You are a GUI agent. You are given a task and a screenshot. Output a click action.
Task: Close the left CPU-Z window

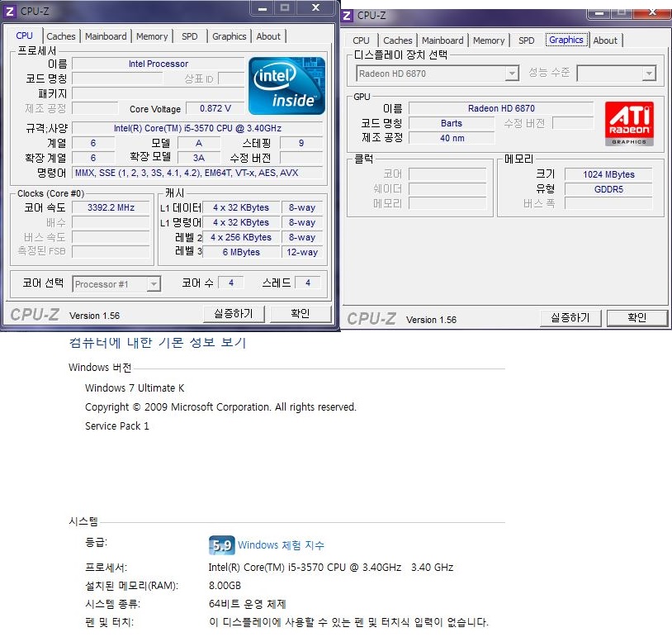[x=315, y=7]
